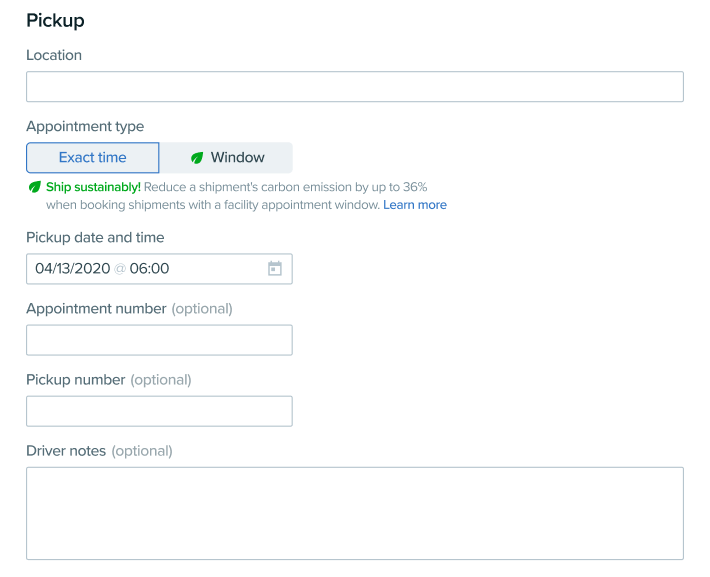Screen dimensions: 710x577
Task: Click the Location label
Action: (x=54, y=55)
